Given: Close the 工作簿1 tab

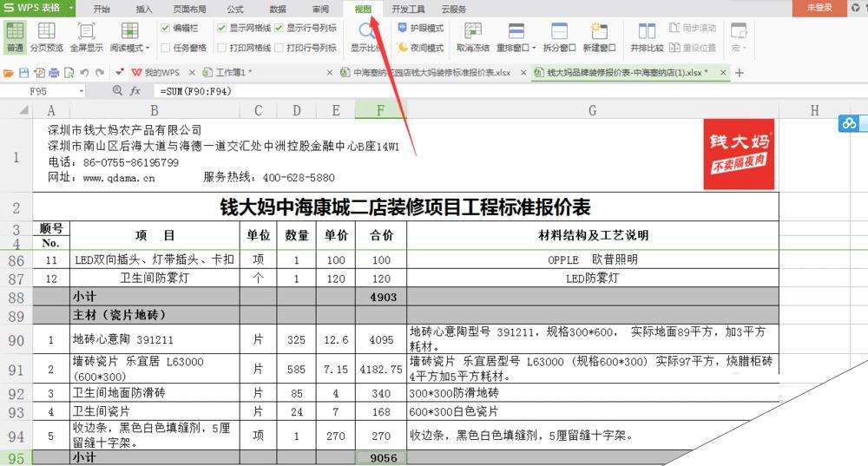Looking at the screenshot, I should (x=329, y=73).
